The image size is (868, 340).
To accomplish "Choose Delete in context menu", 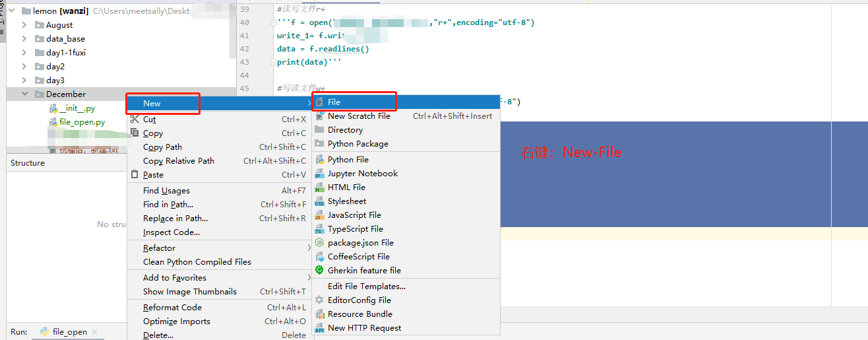I will [219, 335].
